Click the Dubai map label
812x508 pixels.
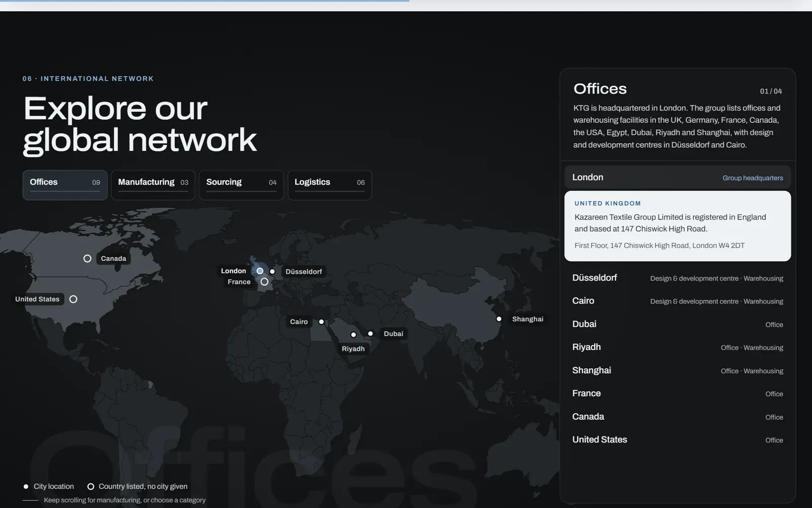point(393,334)
